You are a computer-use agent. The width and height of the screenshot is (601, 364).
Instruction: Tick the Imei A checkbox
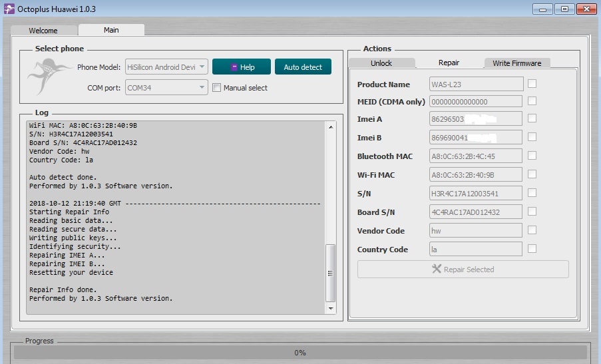(x=532, y=118)
